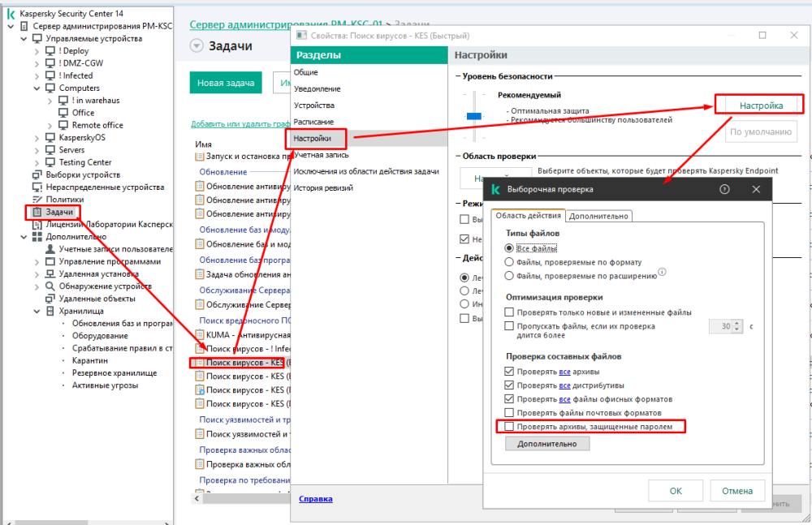Screen dimensions: 812x525
Task: Increase the 30 seconds spinner value
Action: pyautogui.click(x=737, y=322)
